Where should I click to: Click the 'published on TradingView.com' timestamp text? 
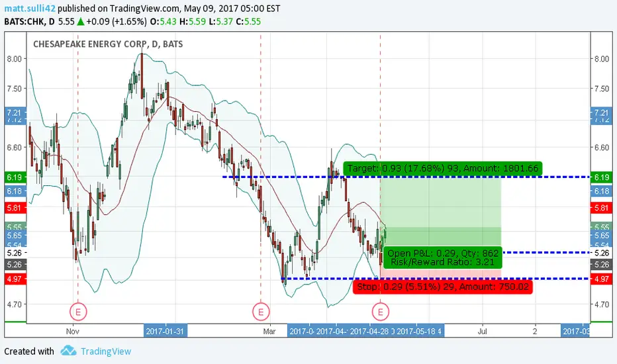coord(169,8)
